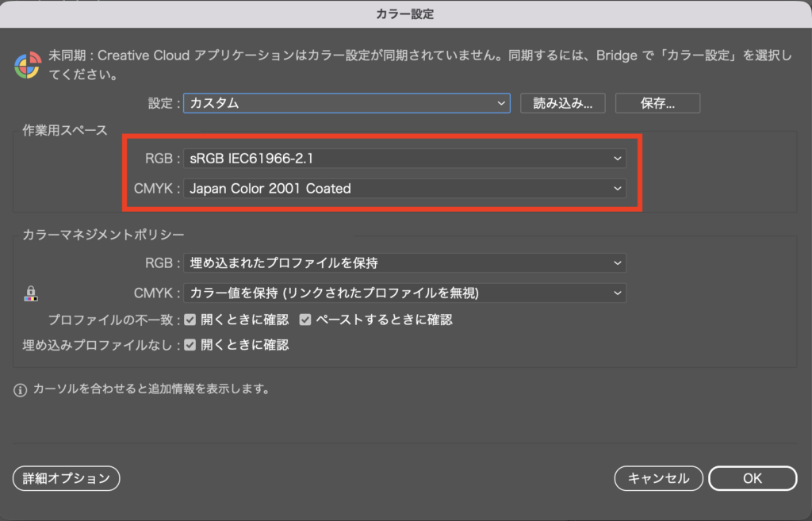Screen dimensions: 812x521
Task: Click the CMYK lock icon beside the policy
Action: pos(31,294)
